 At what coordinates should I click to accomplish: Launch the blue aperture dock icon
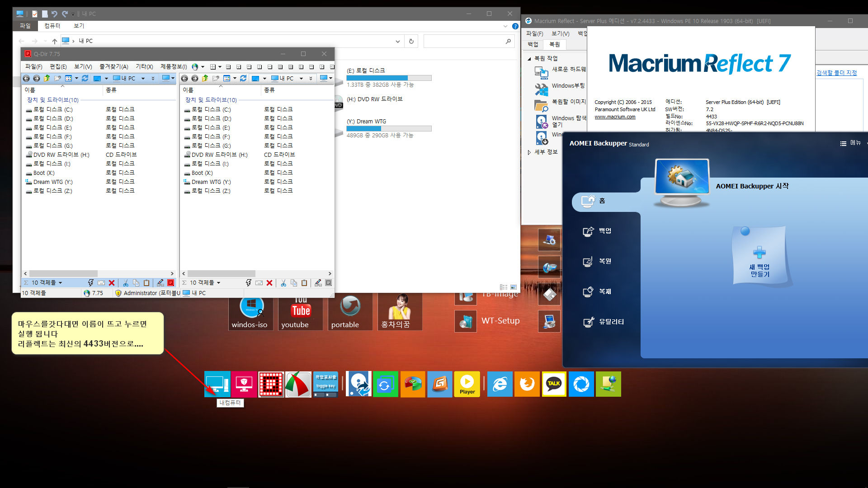tap(581, 384)
